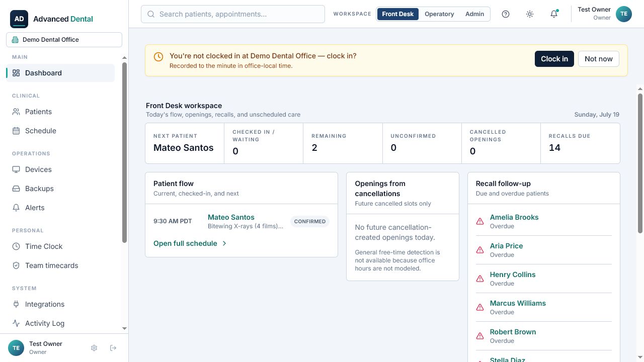
Task: Click the Alerts bell icon in sidebar
Action: pyautogui.click(x=16, y=208)
